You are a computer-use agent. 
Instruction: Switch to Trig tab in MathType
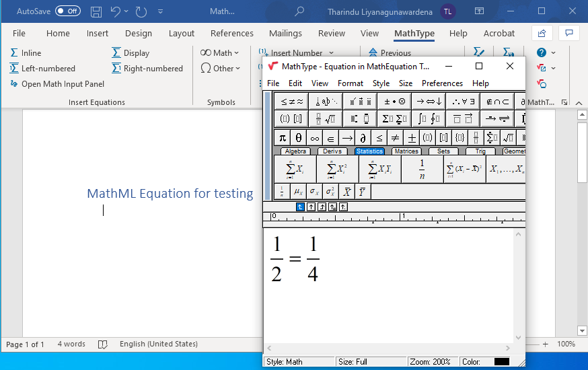480,151
